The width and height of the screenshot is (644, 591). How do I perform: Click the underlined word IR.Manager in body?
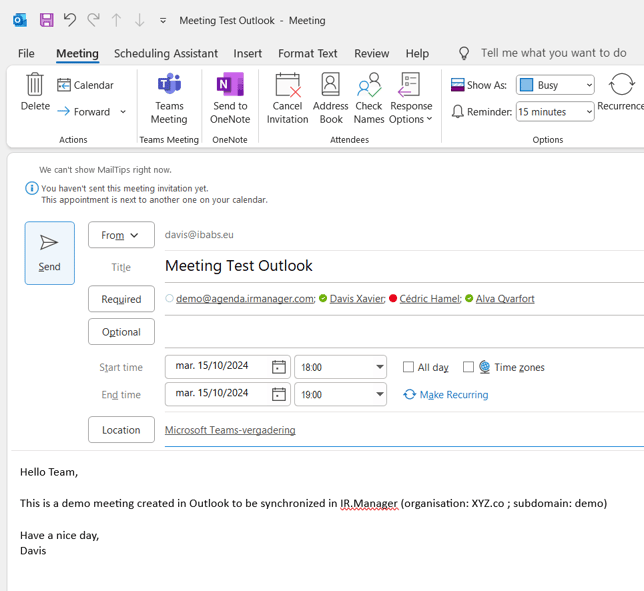point(369,504)
